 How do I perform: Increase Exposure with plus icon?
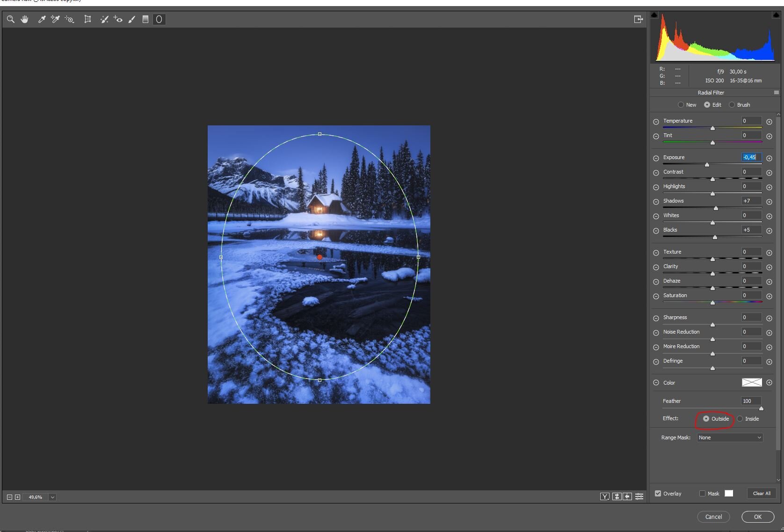[769, 158]
